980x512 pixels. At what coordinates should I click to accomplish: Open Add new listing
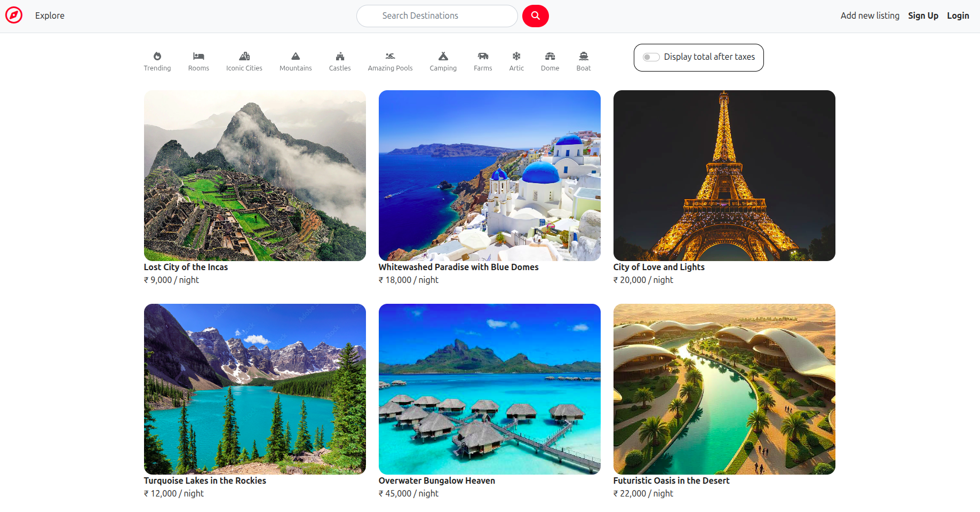[870, 15]
